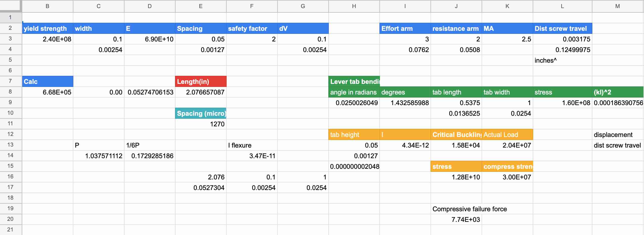
Task: Select cell with value 0.0762
Action: 405,50
